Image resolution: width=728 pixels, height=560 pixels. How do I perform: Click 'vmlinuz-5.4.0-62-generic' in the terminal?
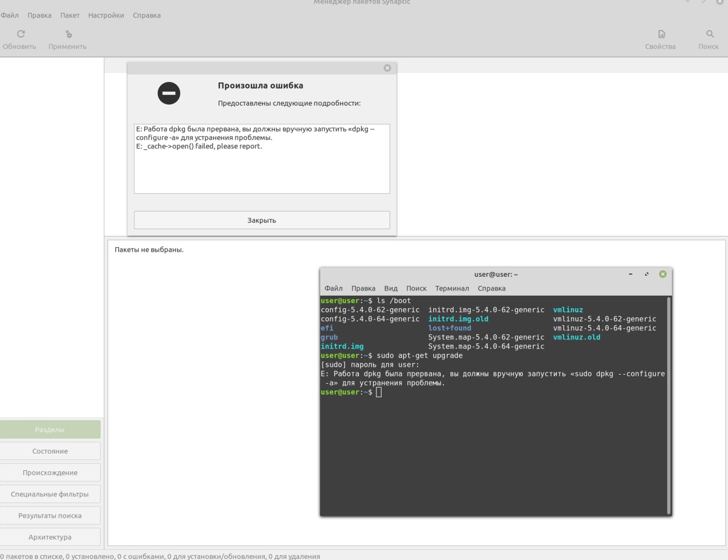point(605,319)
